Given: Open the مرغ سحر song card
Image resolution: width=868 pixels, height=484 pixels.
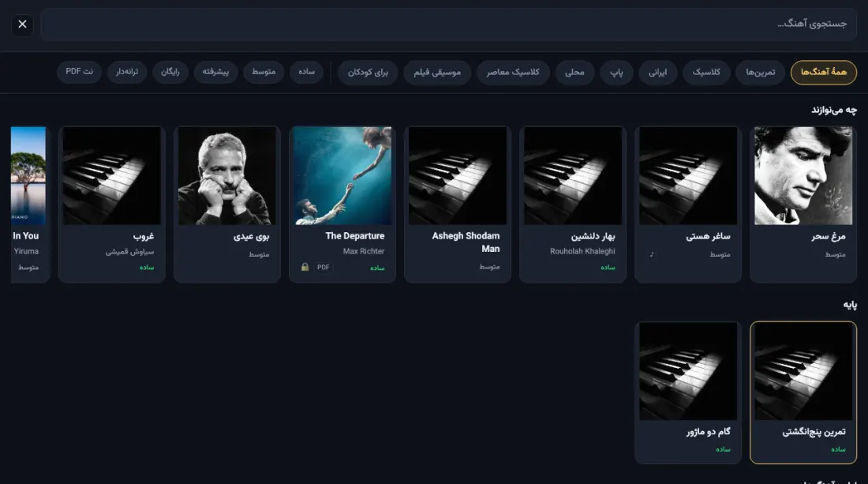Looking at the screenshot, I should pyautogui.click(x=803, y=204).
